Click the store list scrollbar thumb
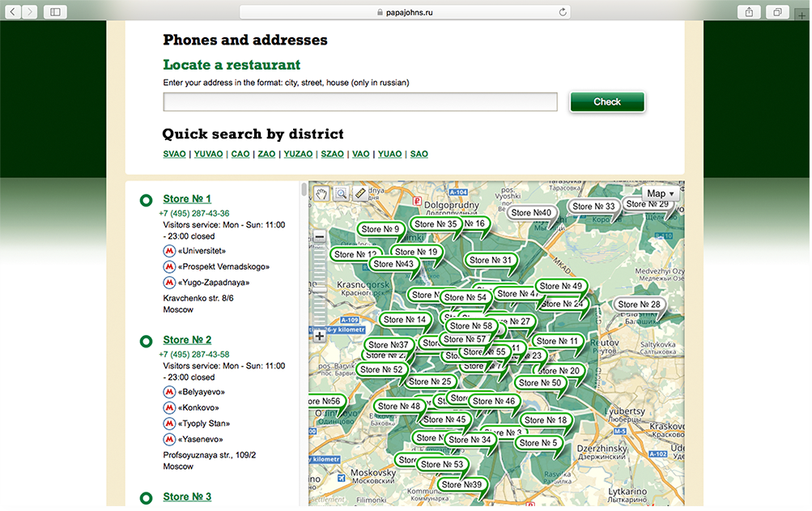Image resolution: width=812 pixels, height=511 pixels. tap(304, 189)
